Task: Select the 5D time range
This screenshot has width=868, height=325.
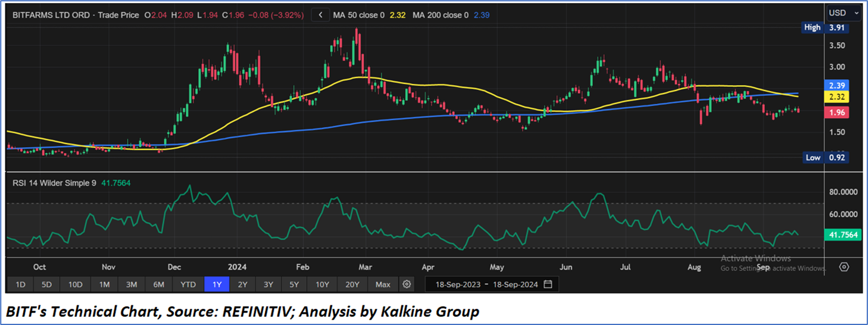Action: pyautogui.click(x=46, y=285)
